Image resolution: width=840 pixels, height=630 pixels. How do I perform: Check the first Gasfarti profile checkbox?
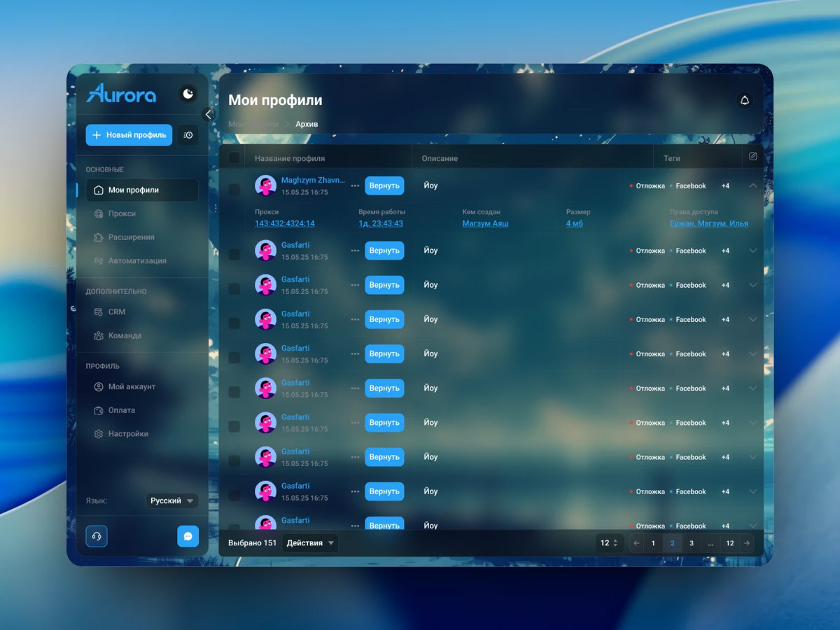(x=234, y=254)
